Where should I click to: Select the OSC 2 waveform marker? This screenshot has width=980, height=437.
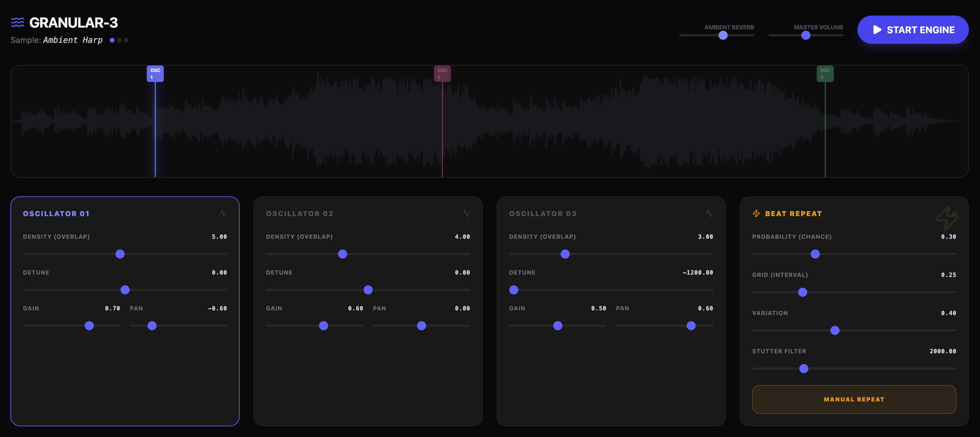[x=442, y=74]
